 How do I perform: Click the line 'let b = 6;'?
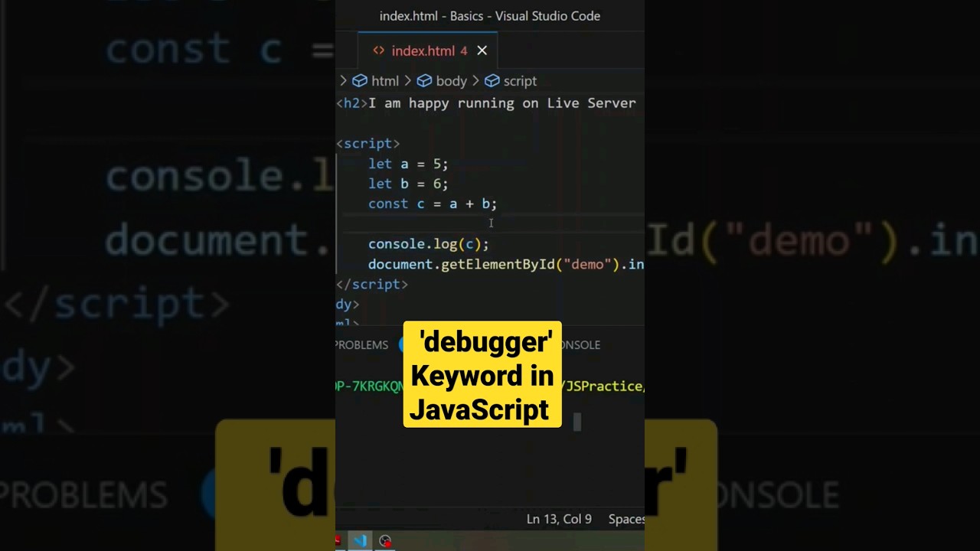point(408,184)
